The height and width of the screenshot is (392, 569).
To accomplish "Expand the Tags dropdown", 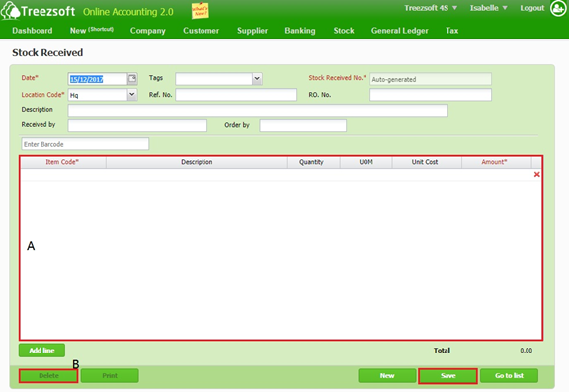I will (257, 78).
